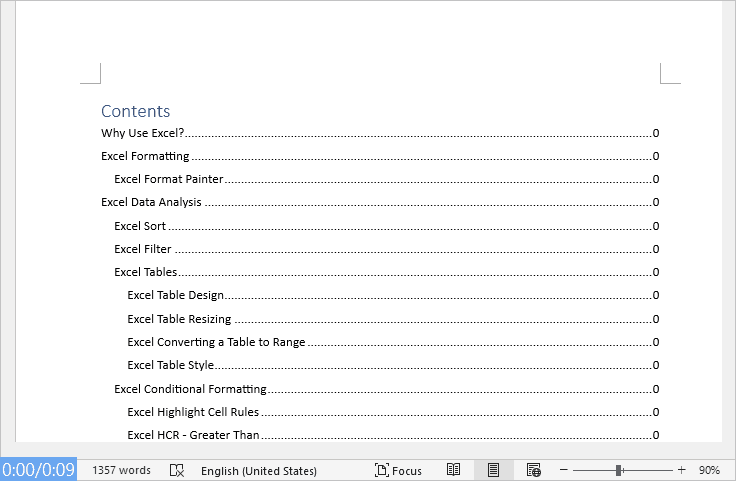Image resolution: width=736 pixels, height=481 pixels.
Task: Open zoom dialog via 90% level
Action: [709, 470]
